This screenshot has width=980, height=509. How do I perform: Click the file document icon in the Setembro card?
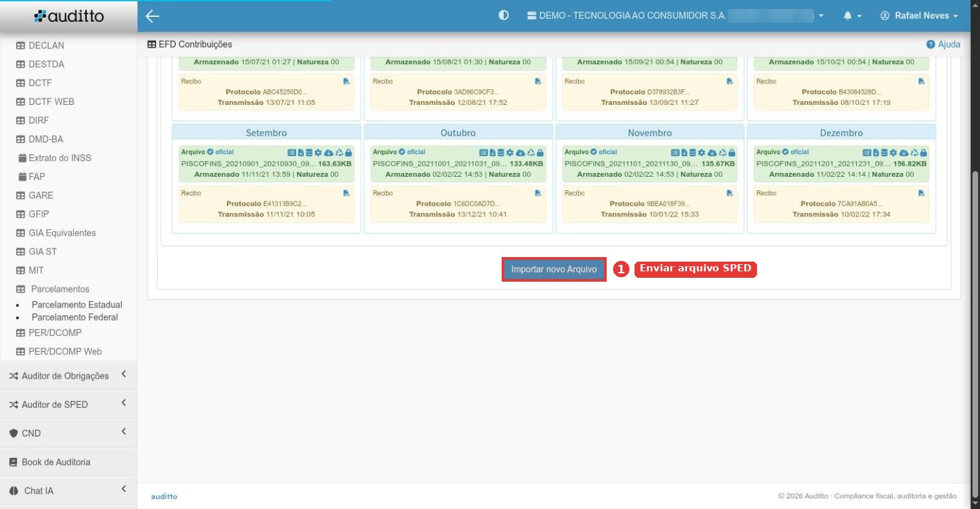coord(301,152)
